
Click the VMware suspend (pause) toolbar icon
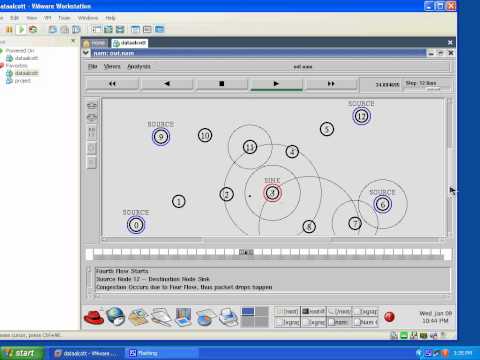9,29
